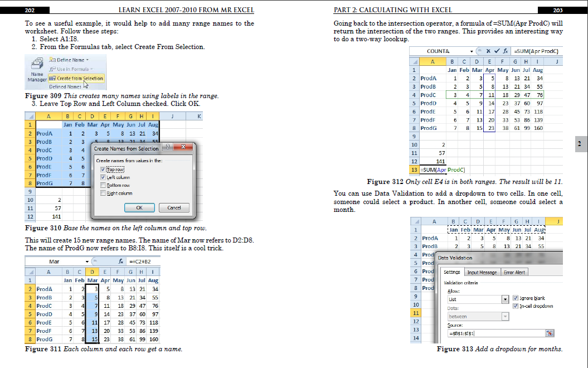Open the Name Box dropdown showing COUNTA

(472, 51)
